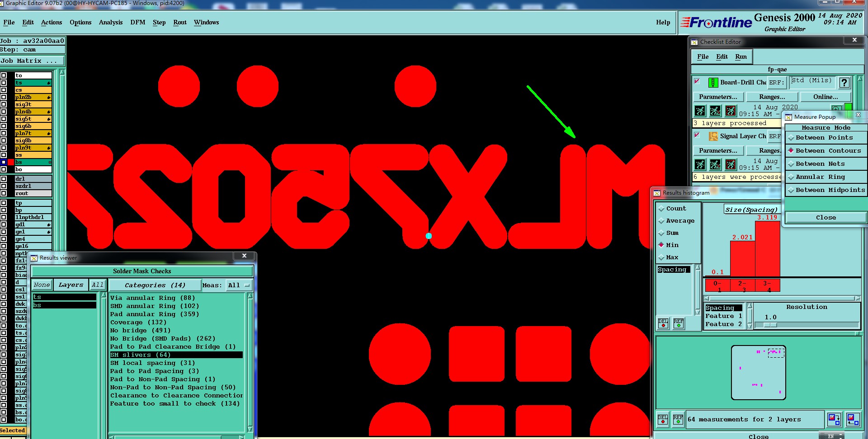868x439 pixels.
Task: Click the board overview thumbnail in histogram
Action: (x=758, y=373)
